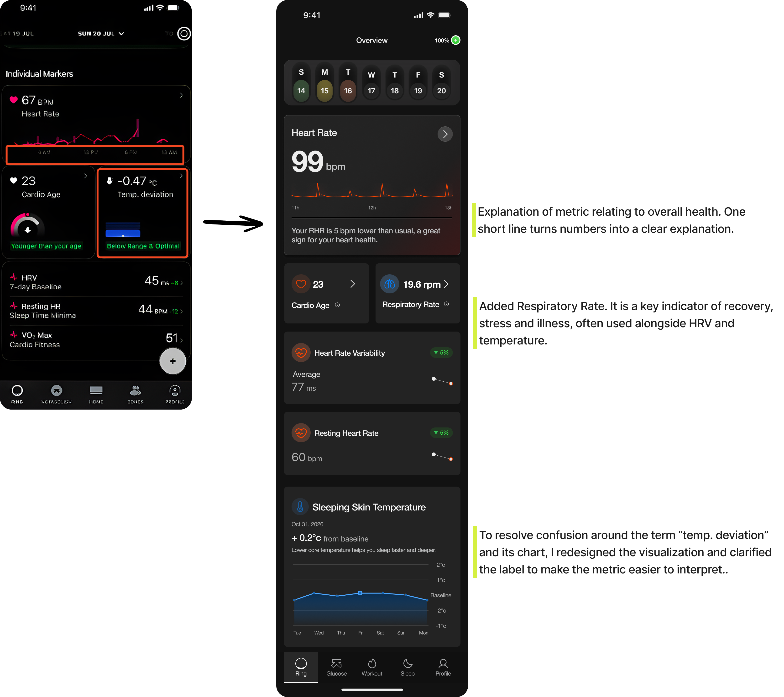Open the SUN 20 JUL date dropdown
Image resolution: width=784 pixels, height=697 pixels.
(100, 34)
